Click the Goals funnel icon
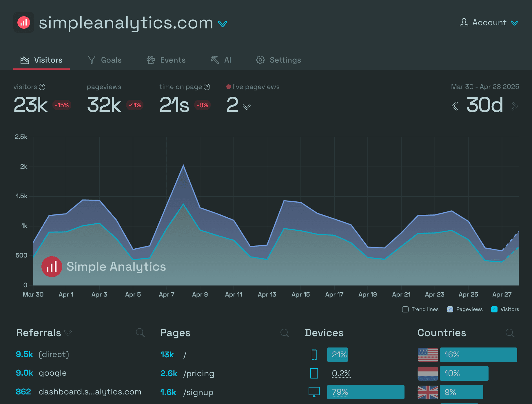532x404 pixels. (92, 60)
